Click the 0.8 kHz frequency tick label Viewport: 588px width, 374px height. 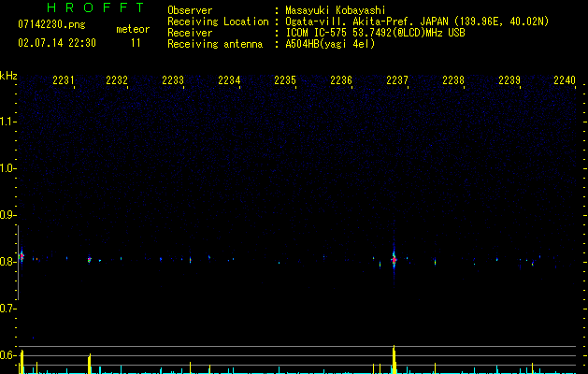pos(7,262)
